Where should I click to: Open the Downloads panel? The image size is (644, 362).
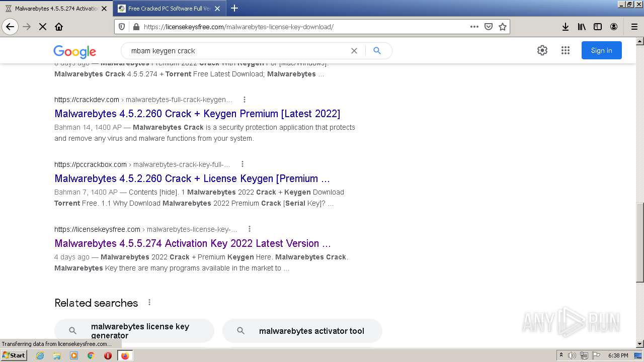tap(566, 27)
